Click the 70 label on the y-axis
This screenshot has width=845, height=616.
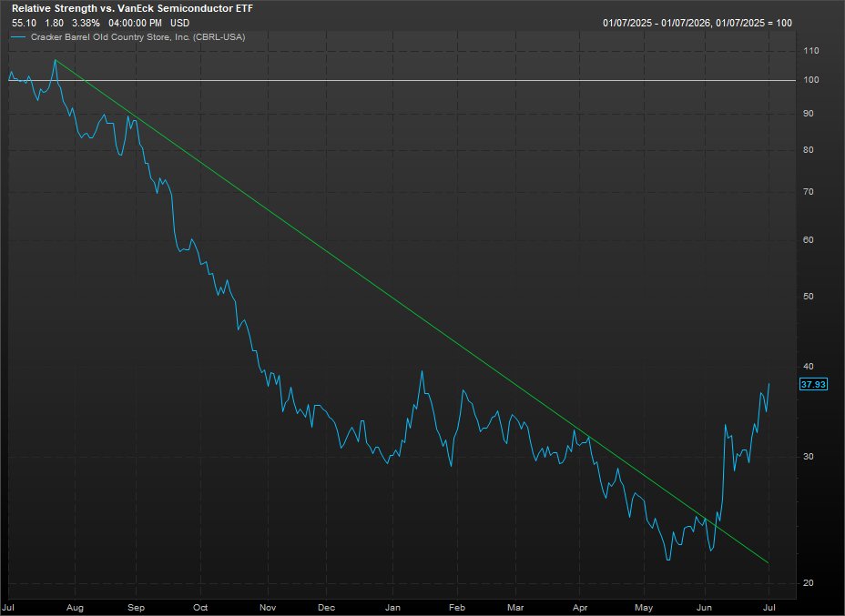(808, 192)
